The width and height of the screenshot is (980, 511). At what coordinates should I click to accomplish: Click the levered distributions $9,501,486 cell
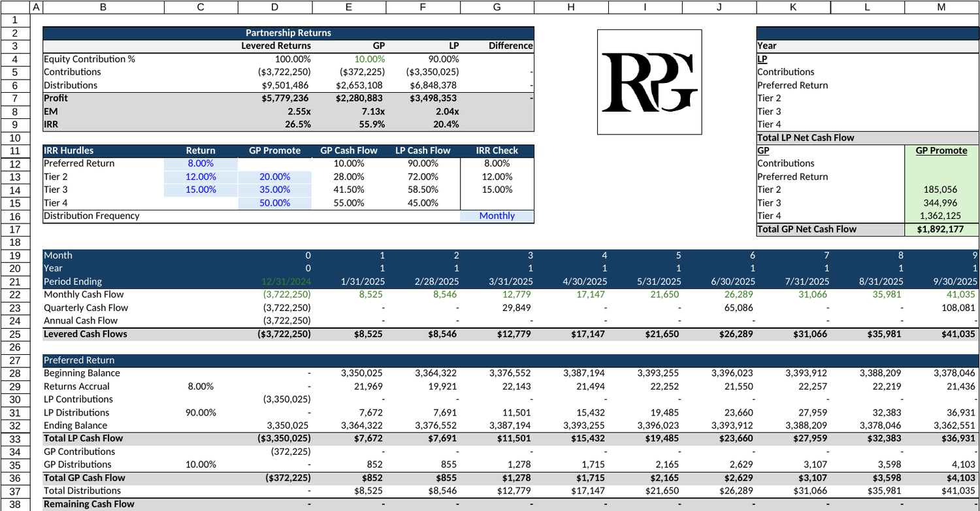click(274, 86)
